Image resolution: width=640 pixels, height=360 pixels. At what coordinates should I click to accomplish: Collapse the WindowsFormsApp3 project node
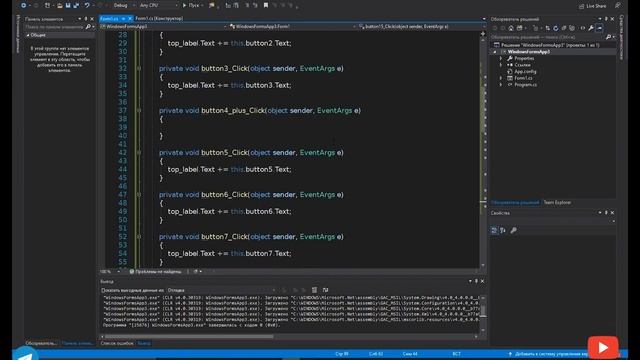click(x=495, y=52)
